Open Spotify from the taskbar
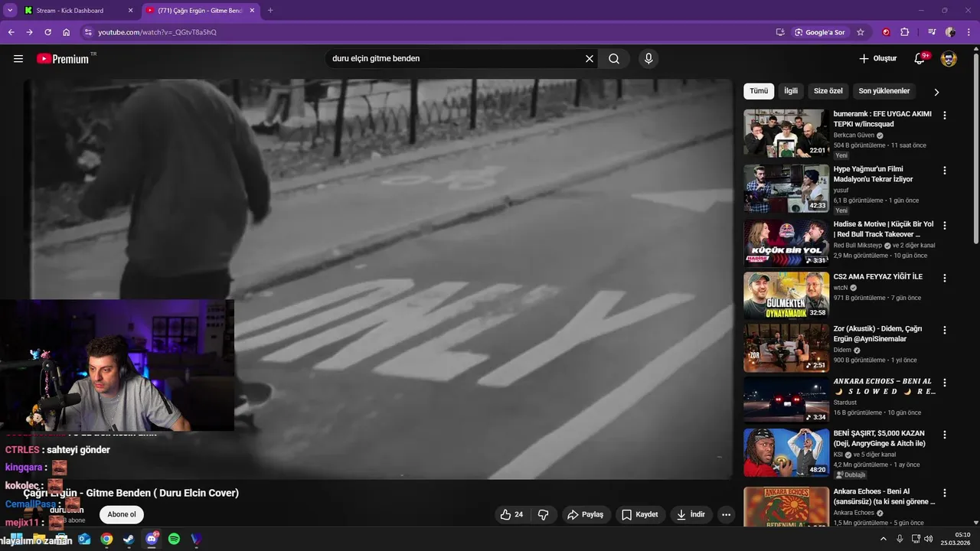Image resolution: width=980 pixels, height=551 pixels. 174,539
